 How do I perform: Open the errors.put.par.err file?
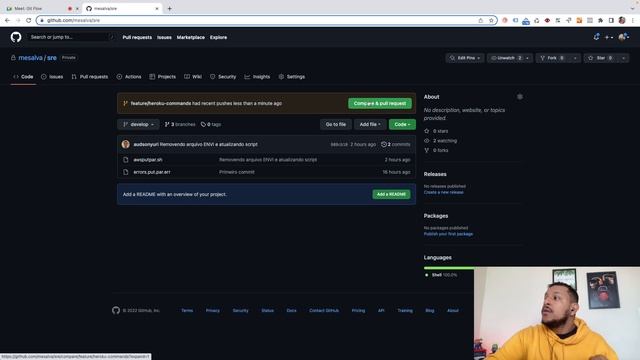click(x=152, y=172)
